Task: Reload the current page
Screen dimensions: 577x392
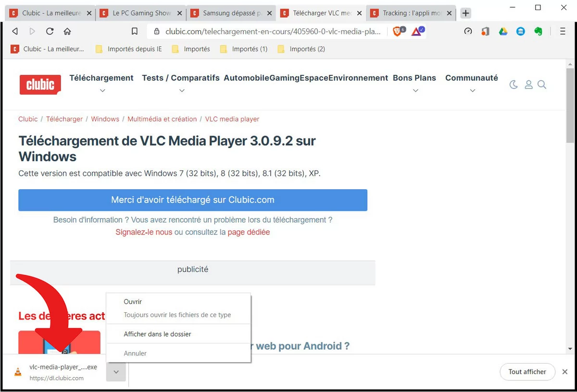Action: tap(50, 31)
